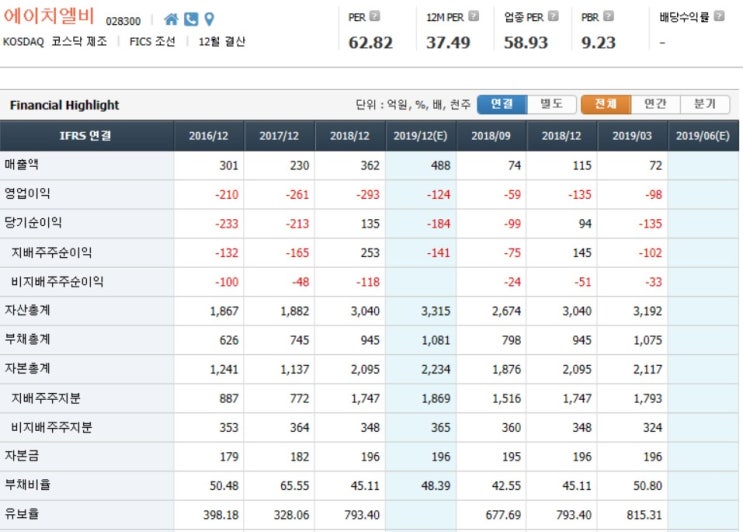The width and height of the screenshot is (743, 532).
Task: Click the IFRS 연결 column header
Action: tap(86, 136)
